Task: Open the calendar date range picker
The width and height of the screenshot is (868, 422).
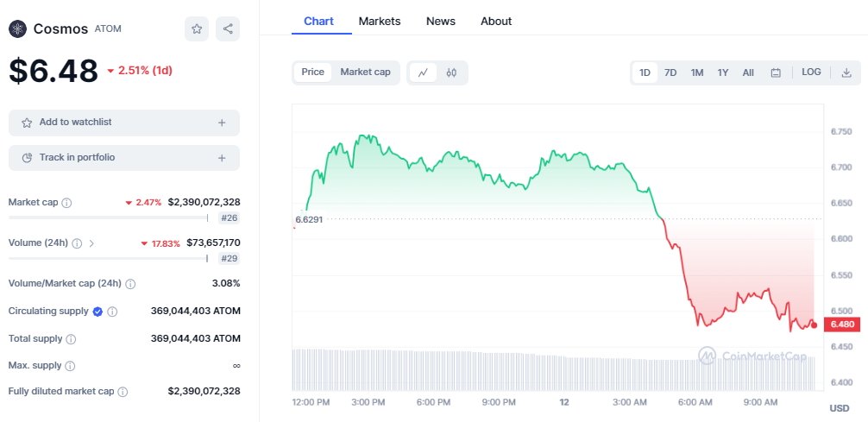Action: point(776,72)
